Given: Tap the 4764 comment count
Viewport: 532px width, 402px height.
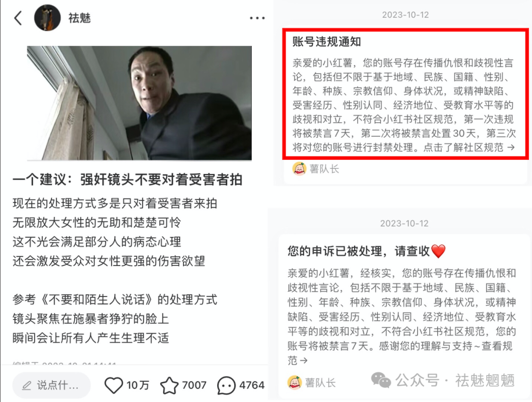Looking at the screenshot, I should click(x=252, y=385).
